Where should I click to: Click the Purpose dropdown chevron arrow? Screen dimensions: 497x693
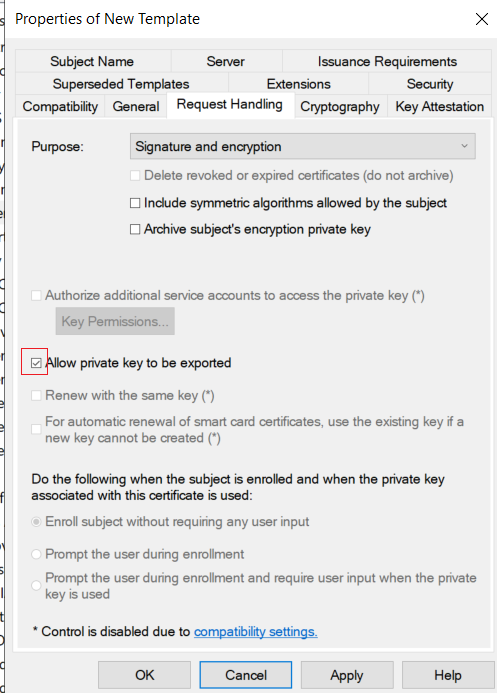tap(464, 146)
